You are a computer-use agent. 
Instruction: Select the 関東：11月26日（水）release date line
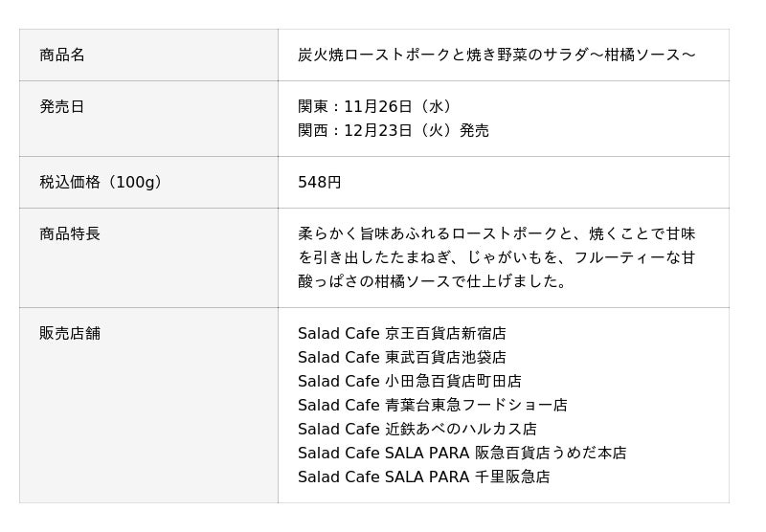click(377, 106)
